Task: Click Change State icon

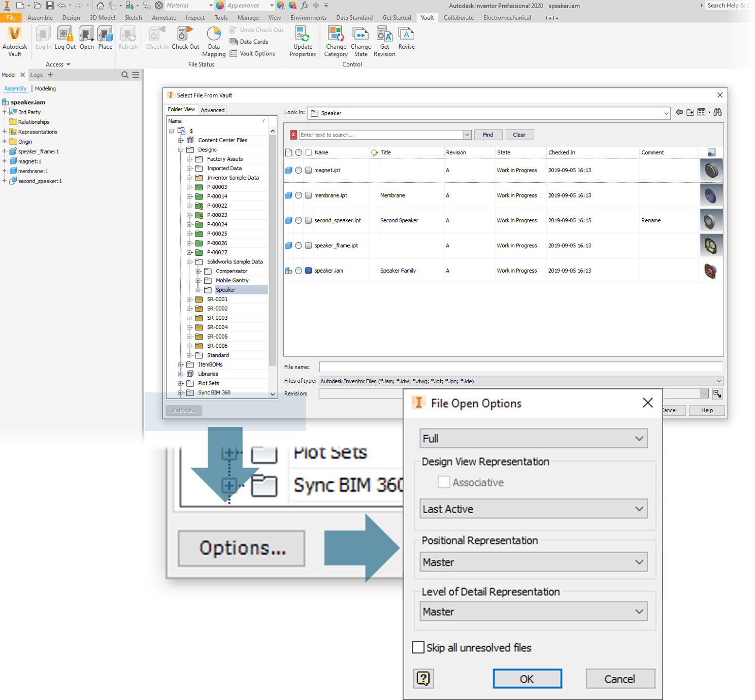Action: coord(360,42)
